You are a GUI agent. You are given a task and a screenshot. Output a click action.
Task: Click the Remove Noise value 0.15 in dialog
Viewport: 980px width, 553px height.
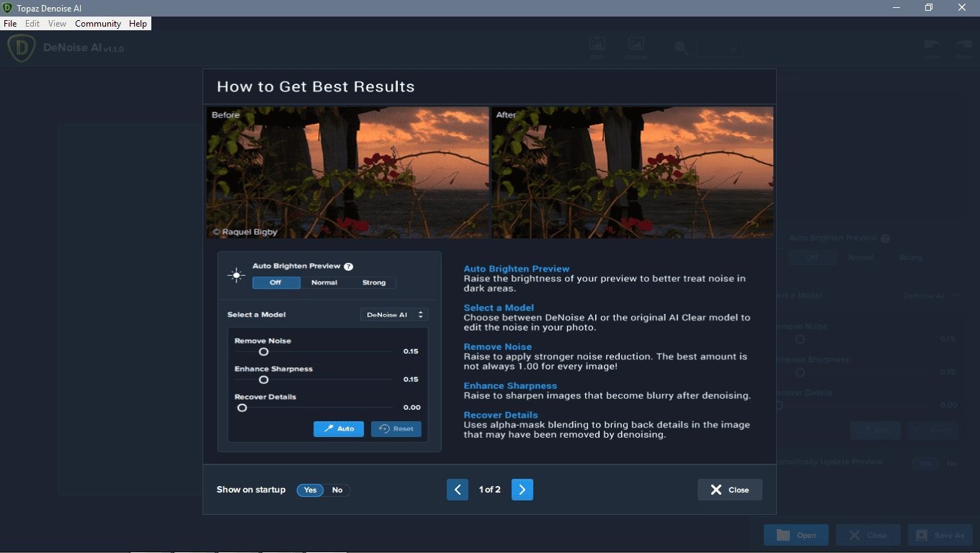click(x=411, y=351)
